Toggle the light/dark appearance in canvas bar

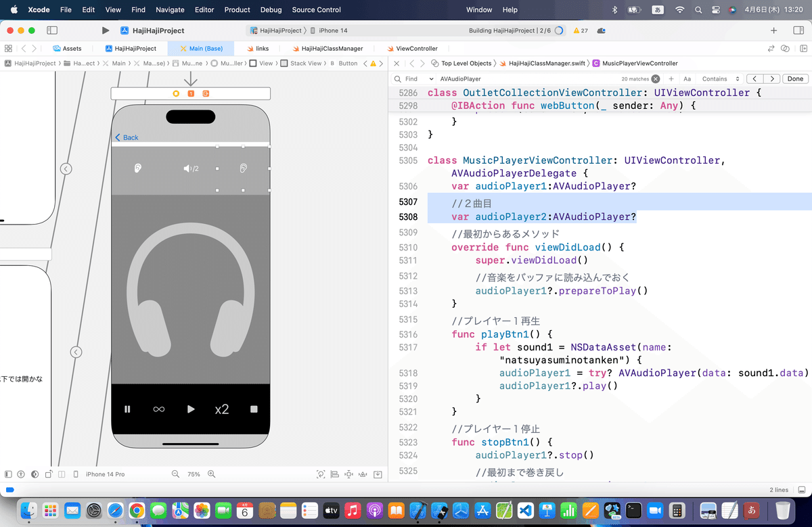click(35, 474)
